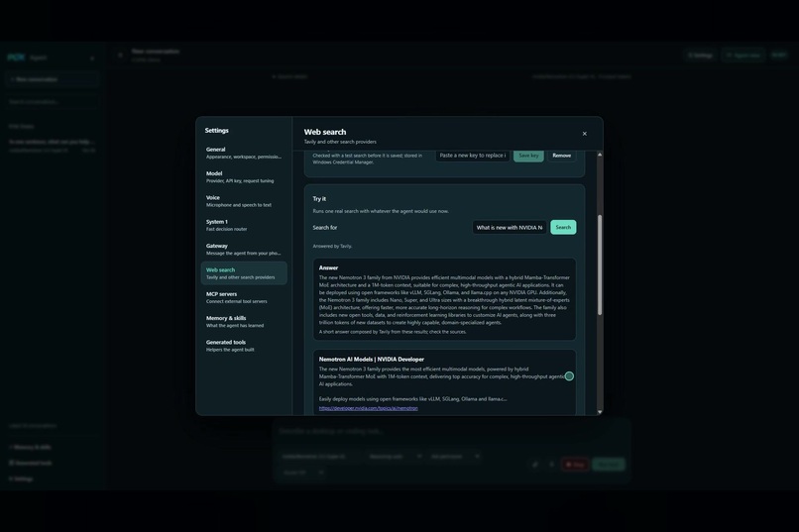Click the Save key button
Image resolution: width=799 pixels, height=532 pixels.
[528, 156]
